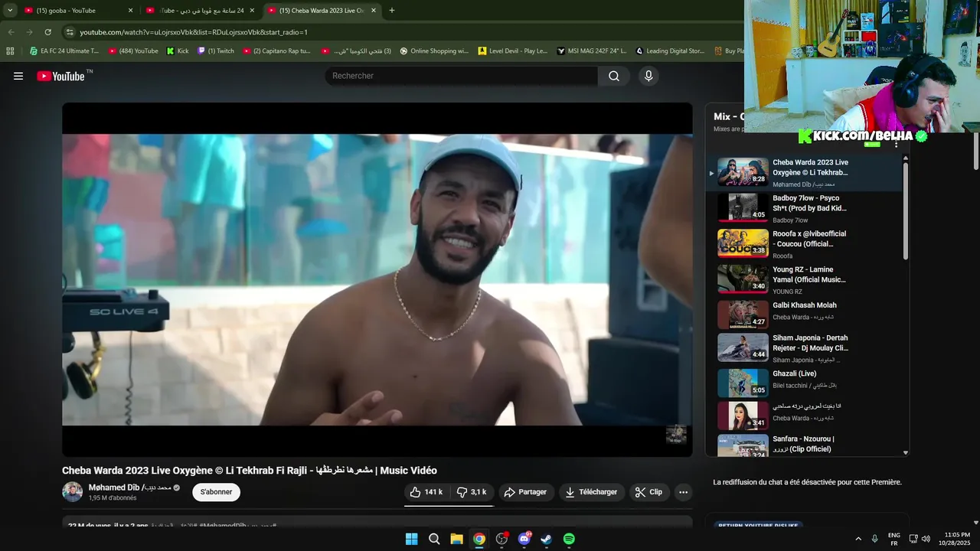Download the video with Télécharger
Image resolution: width=980 pixels, height=551 pixels.
(591, 492)
